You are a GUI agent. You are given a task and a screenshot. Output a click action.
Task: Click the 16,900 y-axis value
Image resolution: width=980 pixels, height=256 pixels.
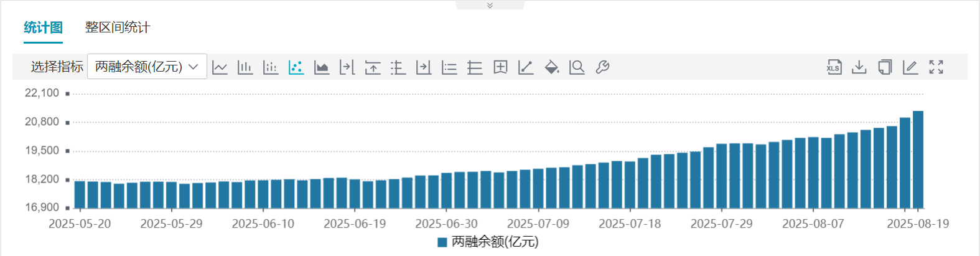[x=42, y=207]
